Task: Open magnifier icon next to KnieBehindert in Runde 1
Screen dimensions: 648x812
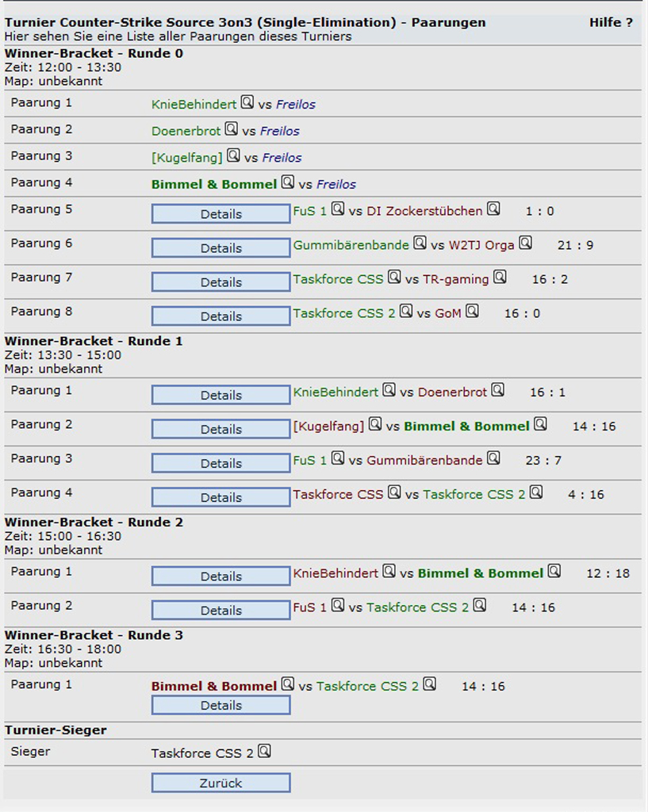Action: click(389, 390)
